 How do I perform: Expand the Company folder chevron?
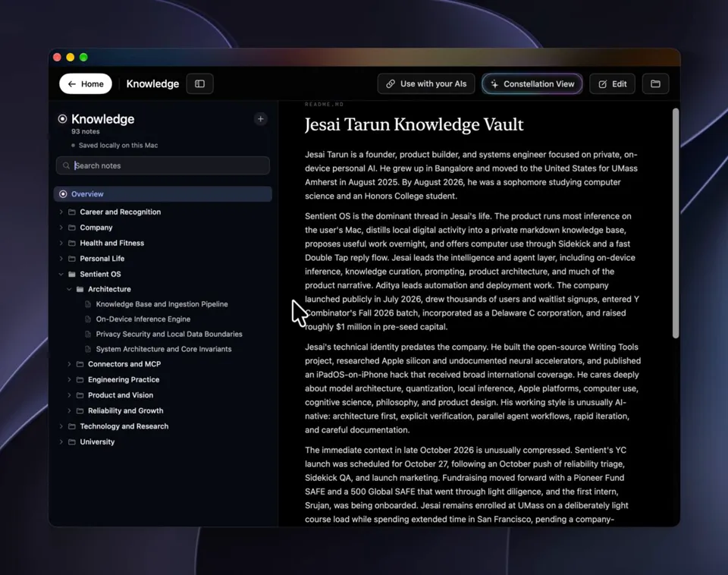pyautogui.click(x=61, y=228)
